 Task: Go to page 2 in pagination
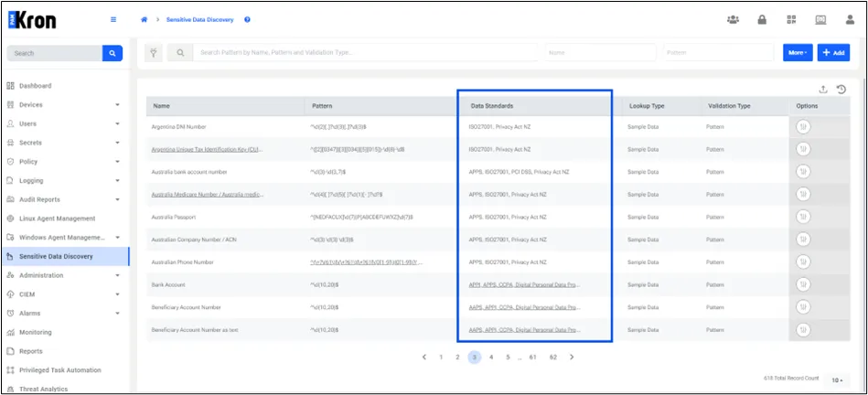[457, 358]
